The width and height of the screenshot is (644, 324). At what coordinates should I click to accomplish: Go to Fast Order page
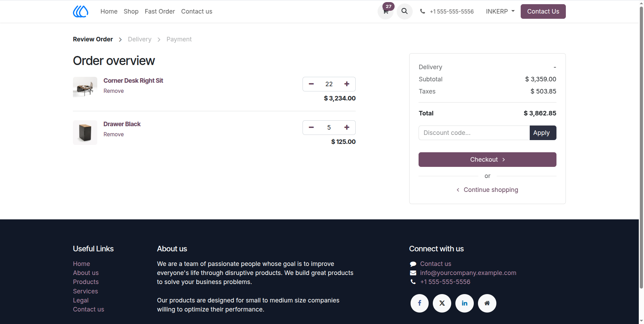(x=160, y=11)
